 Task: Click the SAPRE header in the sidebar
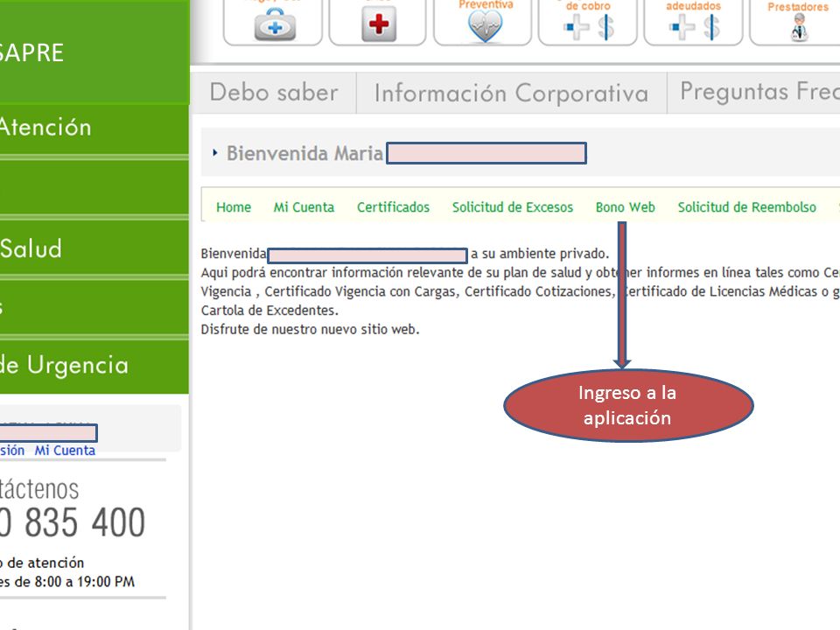pyautogui.click(x=94, y=52)
